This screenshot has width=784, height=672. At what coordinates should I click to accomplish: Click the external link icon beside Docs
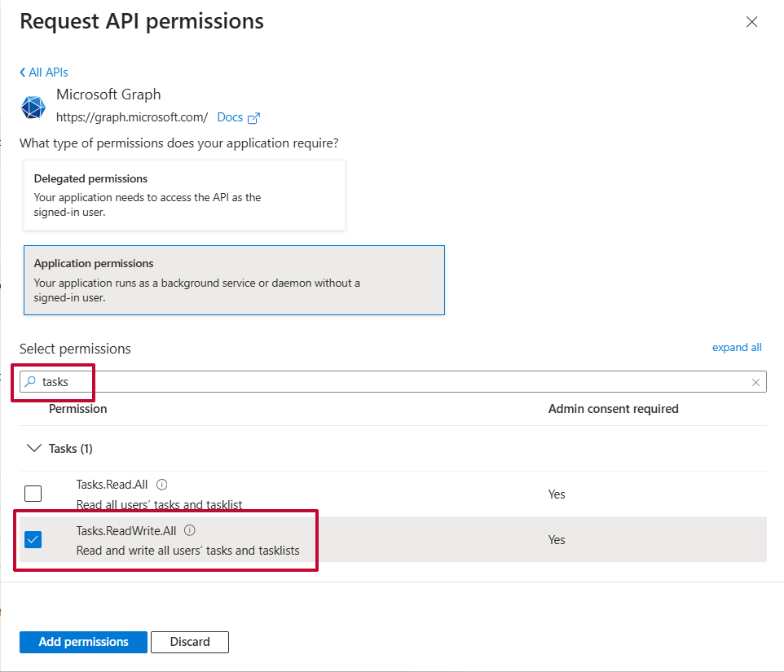coord(253,118)
